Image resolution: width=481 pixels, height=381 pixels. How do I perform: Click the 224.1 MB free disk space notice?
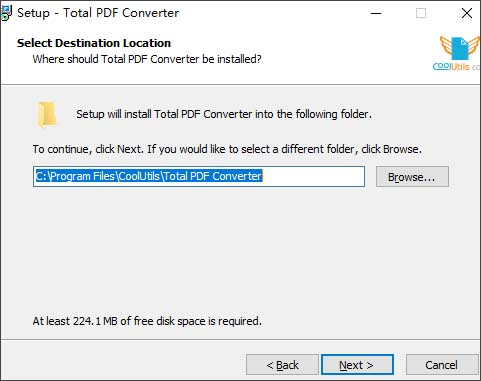point(147,321)
